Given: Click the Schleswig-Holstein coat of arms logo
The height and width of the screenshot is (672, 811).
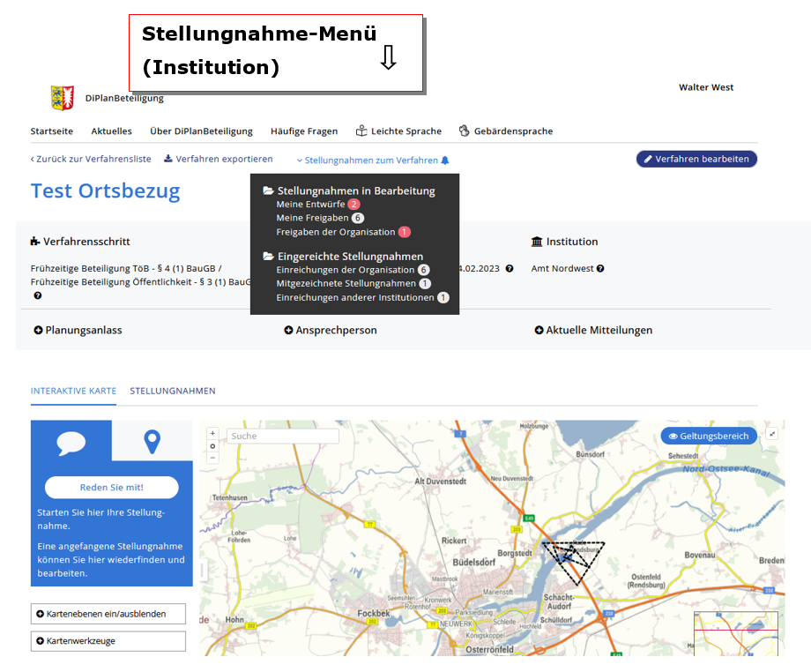Looking at the screenshot, I should click(x=62, y=98).
